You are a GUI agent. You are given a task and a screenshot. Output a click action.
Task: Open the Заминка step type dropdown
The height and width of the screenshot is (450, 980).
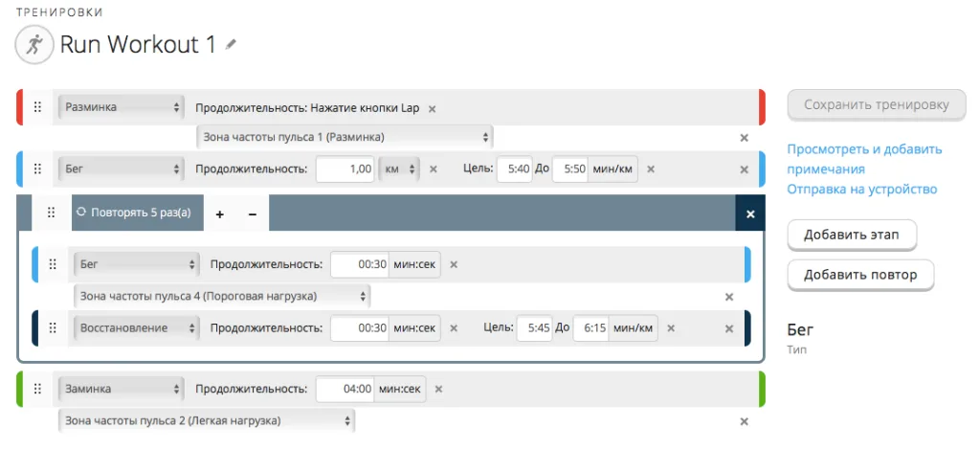pos(122,389)
